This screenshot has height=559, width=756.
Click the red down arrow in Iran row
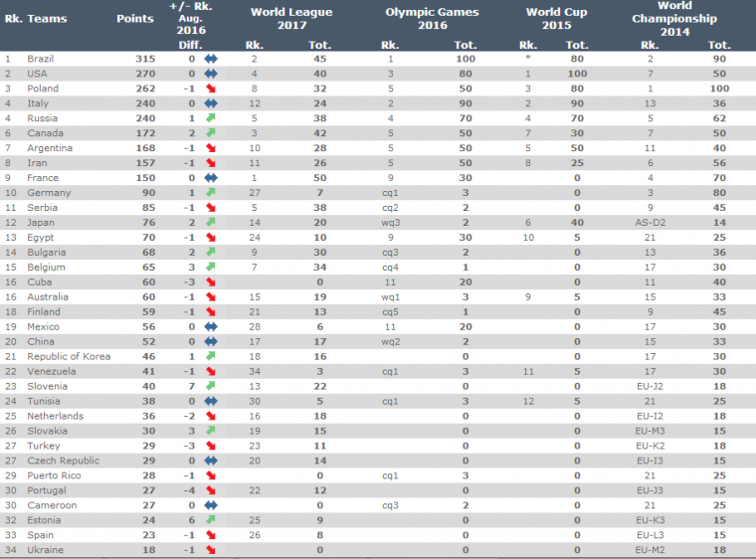211,163
